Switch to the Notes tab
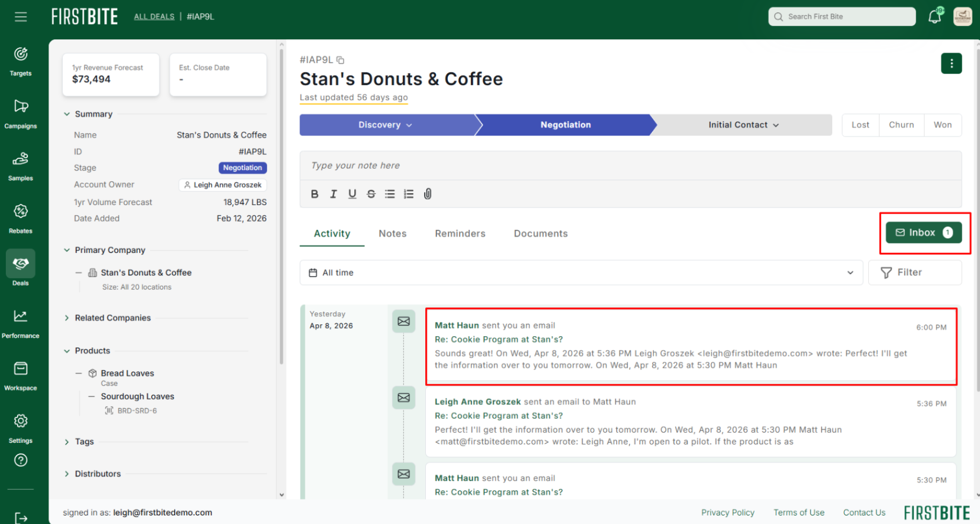 coord(392,233)
